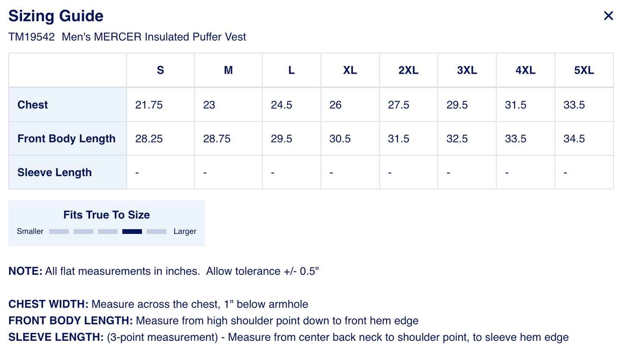The image size is (623, 364).
Task: Select the S size column header
Action: [160, 70]
